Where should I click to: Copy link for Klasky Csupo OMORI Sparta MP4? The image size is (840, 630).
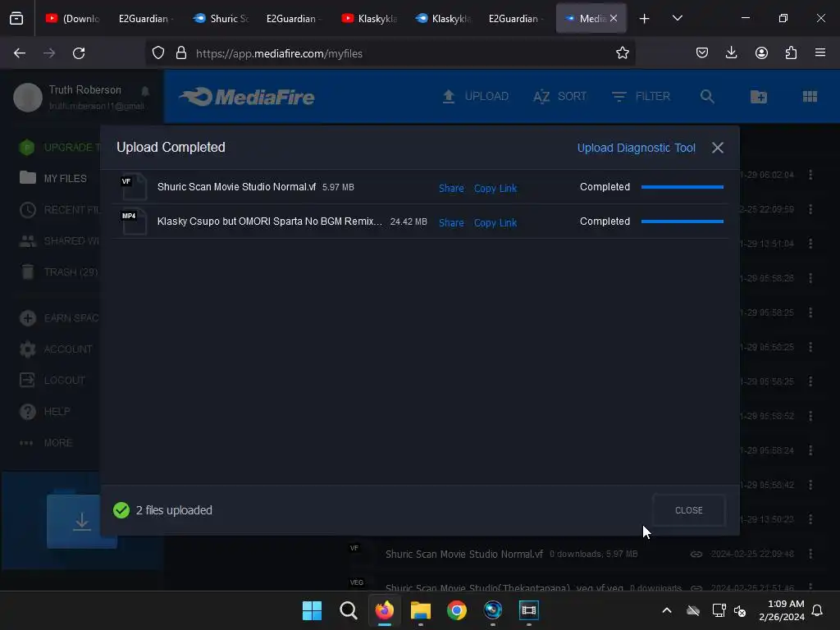tap(495, 222)
